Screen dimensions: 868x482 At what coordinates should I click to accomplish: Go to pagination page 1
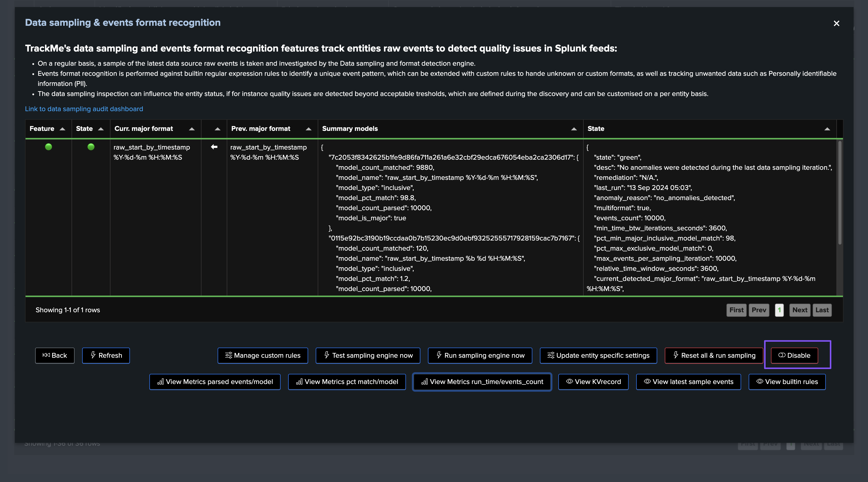click(x=779, y=310)
